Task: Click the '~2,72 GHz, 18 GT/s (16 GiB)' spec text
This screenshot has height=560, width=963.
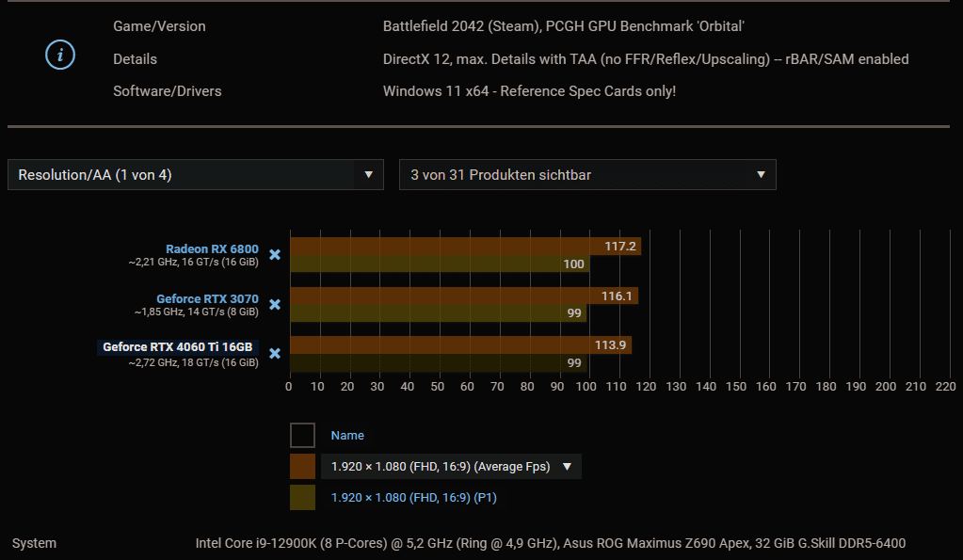Action: point(193,362)
